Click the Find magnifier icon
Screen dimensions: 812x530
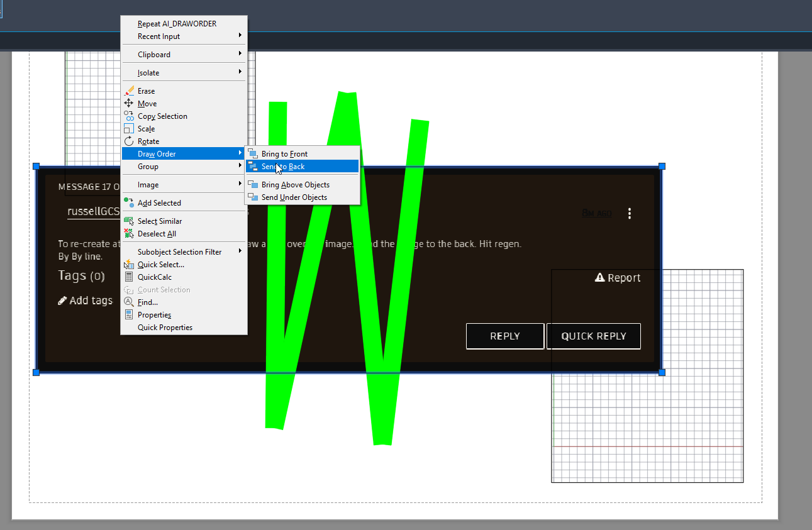pyautogui.click(x=129, y=302)
